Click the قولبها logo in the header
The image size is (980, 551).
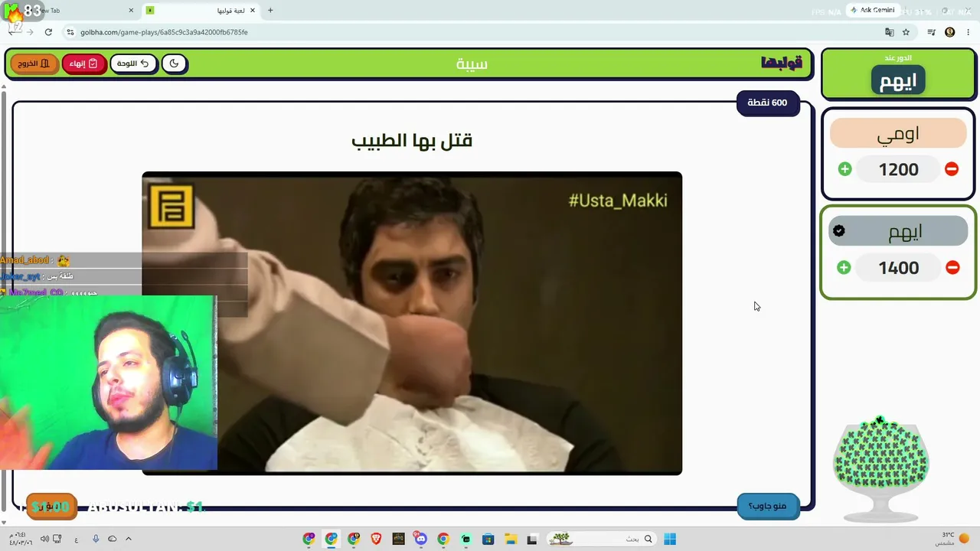click(x=781, y=64)
